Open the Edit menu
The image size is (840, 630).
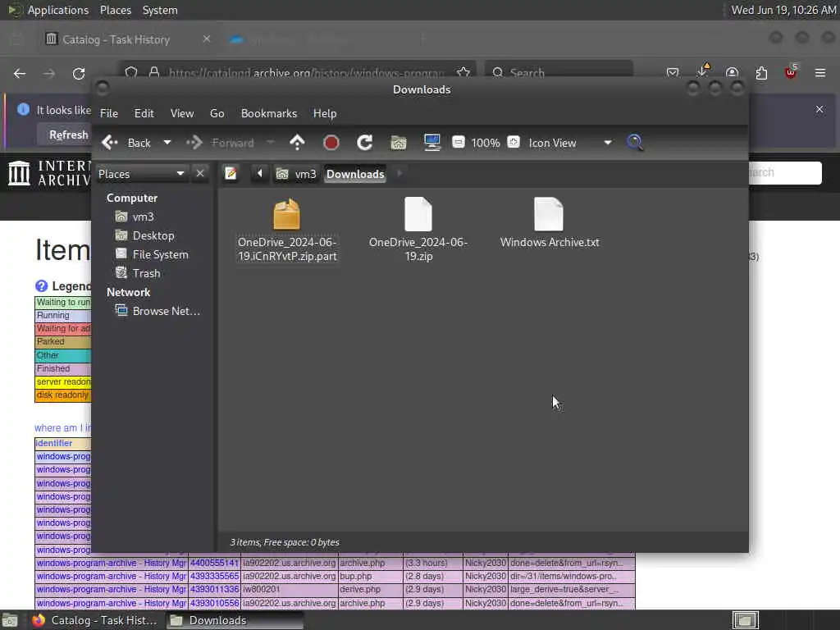click(144, 113)
